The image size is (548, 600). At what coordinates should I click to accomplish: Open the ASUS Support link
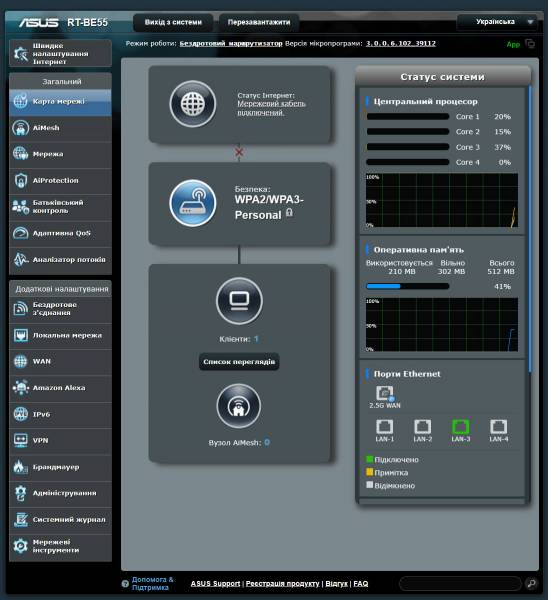[x=215, y=584]
